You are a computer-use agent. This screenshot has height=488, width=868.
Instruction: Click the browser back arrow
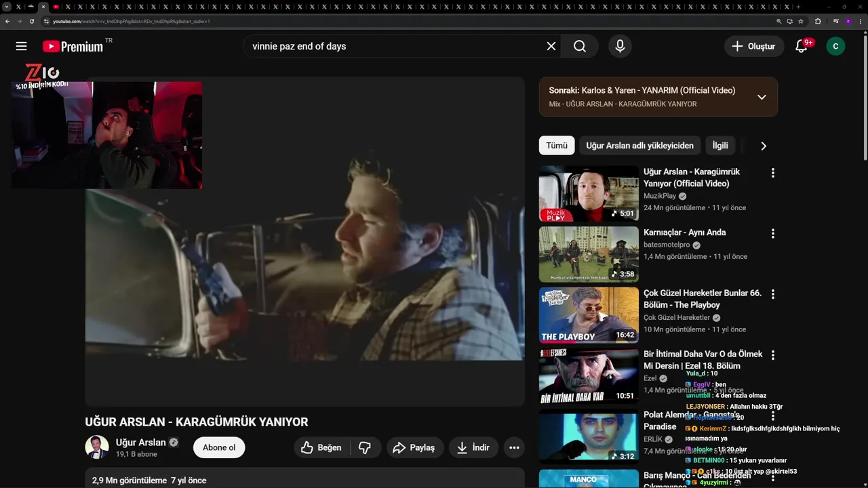pos(7,21)
